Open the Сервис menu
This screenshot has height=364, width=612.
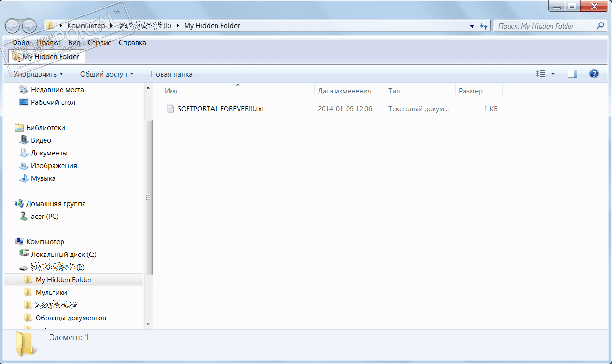(x=100, y=43)
